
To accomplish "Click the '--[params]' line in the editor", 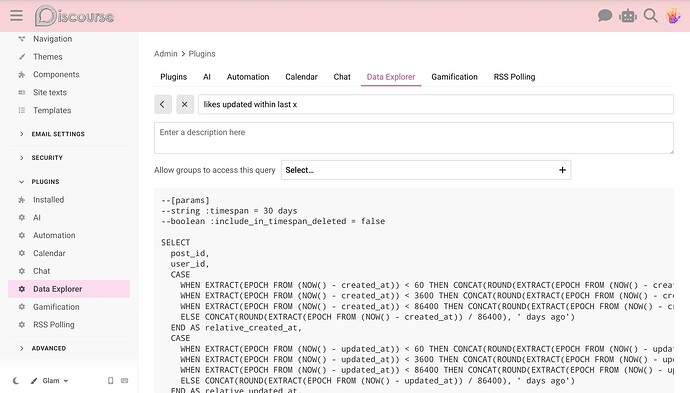I will 185,200.
